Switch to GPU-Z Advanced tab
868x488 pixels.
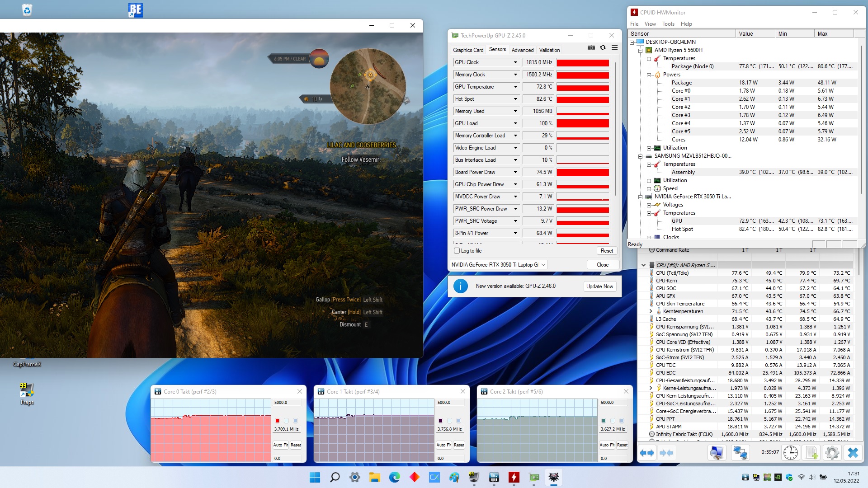522,50
